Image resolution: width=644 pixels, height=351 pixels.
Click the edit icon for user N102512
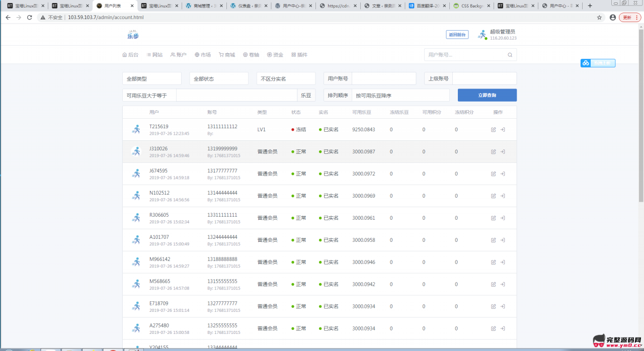[493, 196]
